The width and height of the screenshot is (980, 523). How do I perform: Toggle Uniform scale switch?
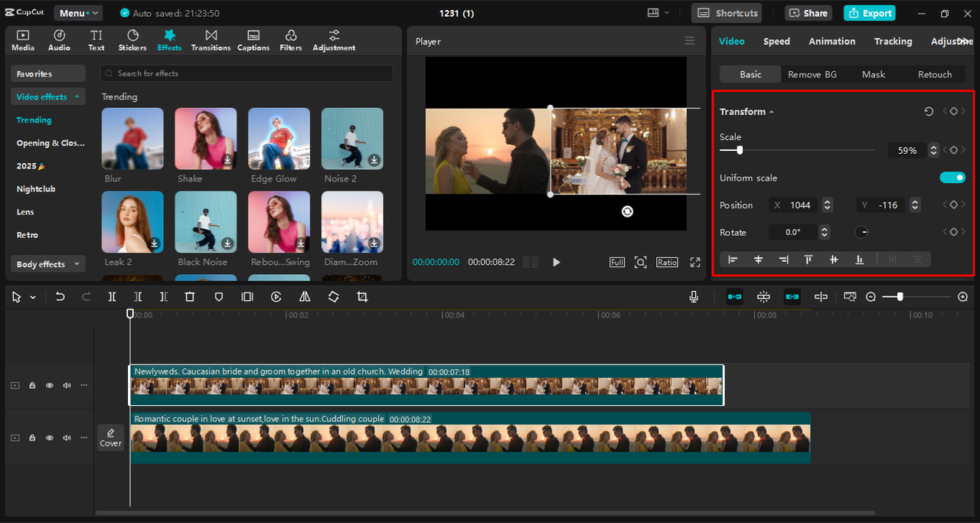click(x=952, y=178)
